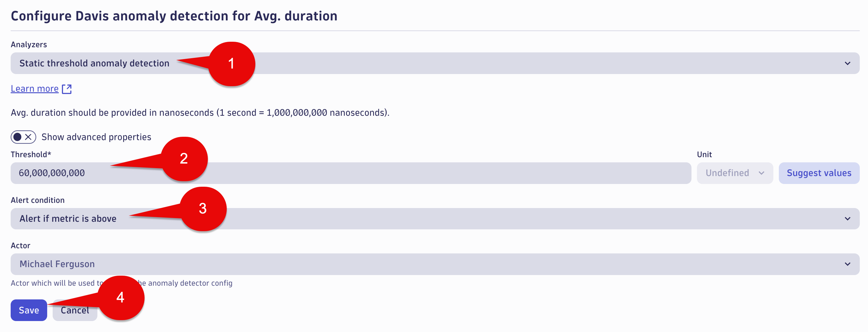Click red callout marker number 3
The image size is (868, 332).
(203, 209)
